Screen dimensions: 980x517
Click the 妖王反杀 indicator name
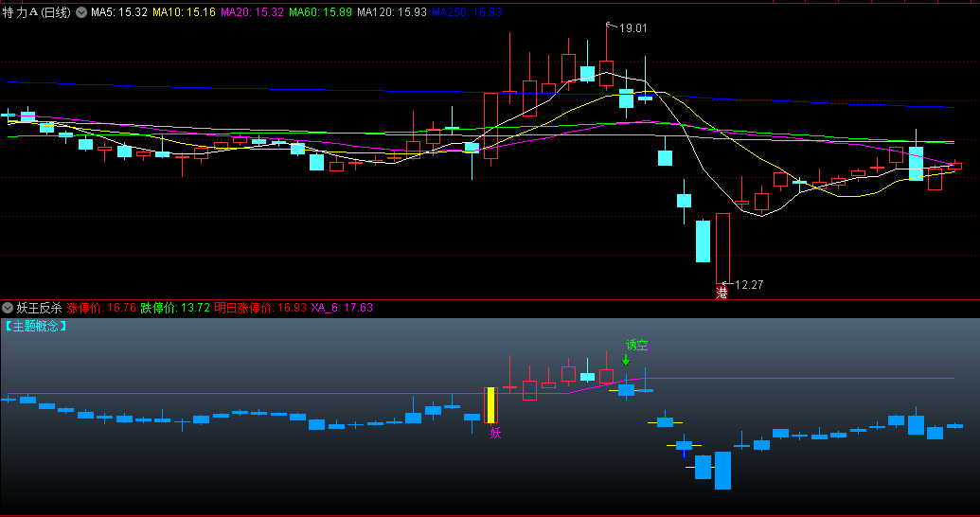(39, 308)
